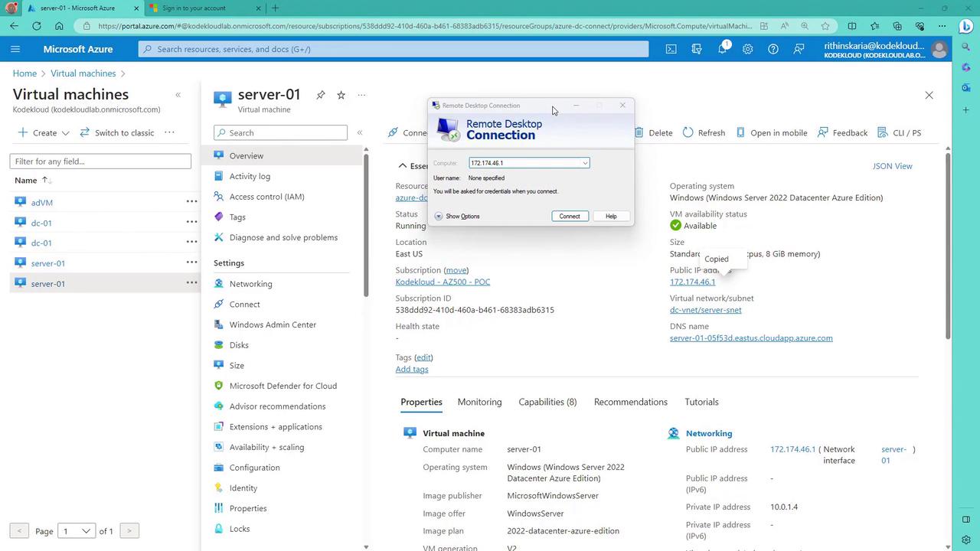Open Azure portal settings gear
The width and height of the screenshot is (980, 551).
click(x=747, y=49)
